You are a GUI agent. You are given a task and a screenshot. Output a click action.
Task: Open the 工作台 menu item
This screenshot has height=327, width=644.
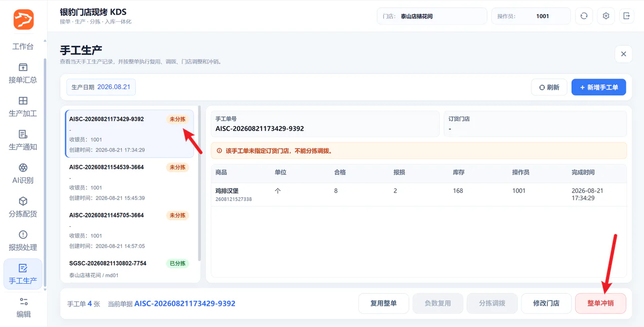pos(23,46)
